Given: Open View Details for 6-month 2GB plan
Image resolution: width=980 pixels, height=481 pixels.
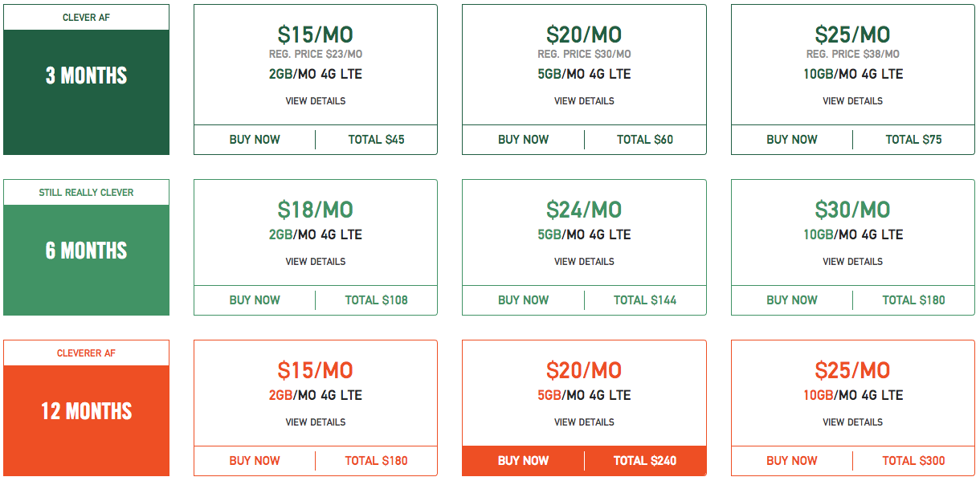Looking at the screenshot, I should click(x=316, y=262).
